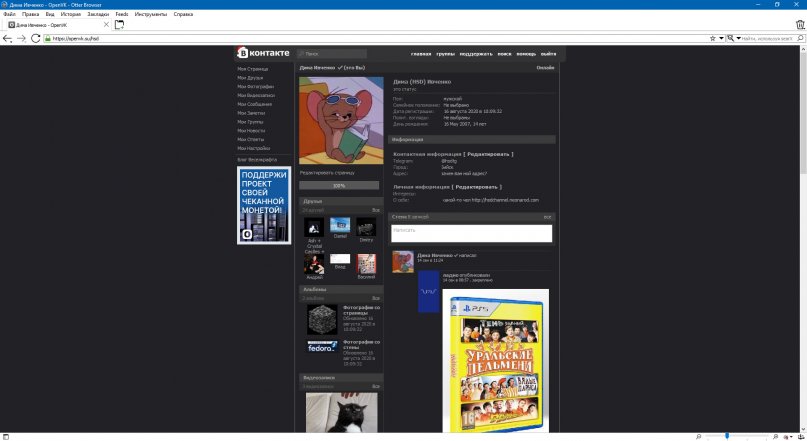Open Мои Друзья in the sidebar
Viewport: 807px width, 441px height.
tap(250, 78)
